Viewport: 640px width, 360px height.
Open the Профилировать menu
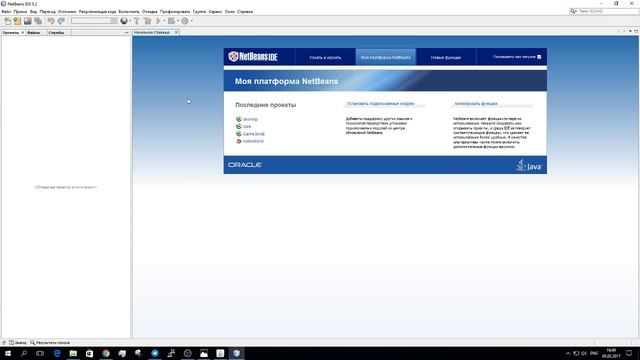click(175, 12)
